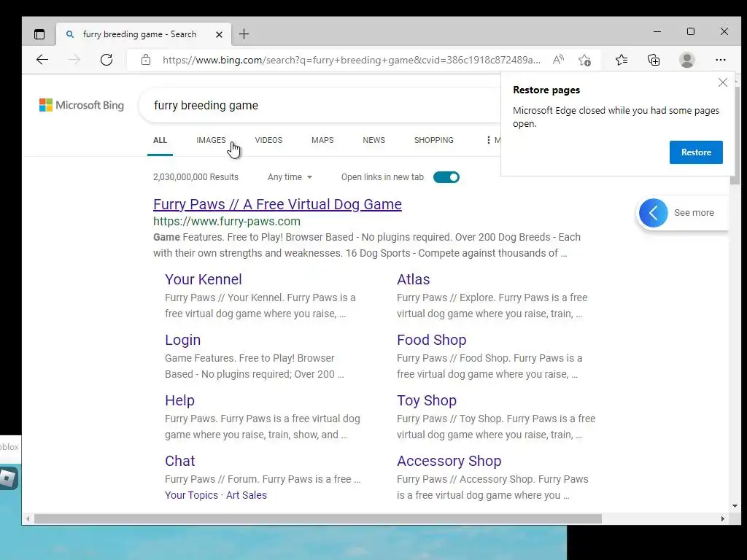Click the horizontal scrollbar right arrow
The height and width of the screenshot is (560, 747).
[723, 518]
